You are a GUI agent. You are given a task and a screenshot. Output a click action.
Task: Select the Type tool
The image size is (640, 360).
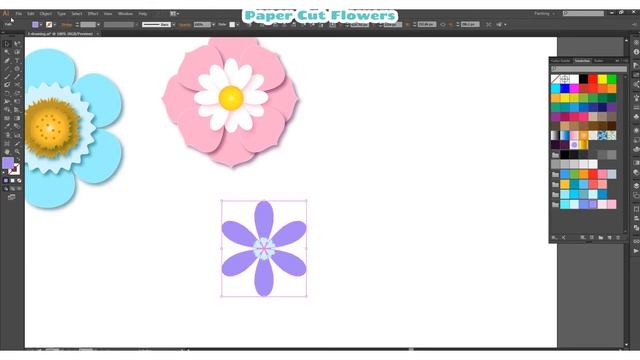(x=17, y=60)
